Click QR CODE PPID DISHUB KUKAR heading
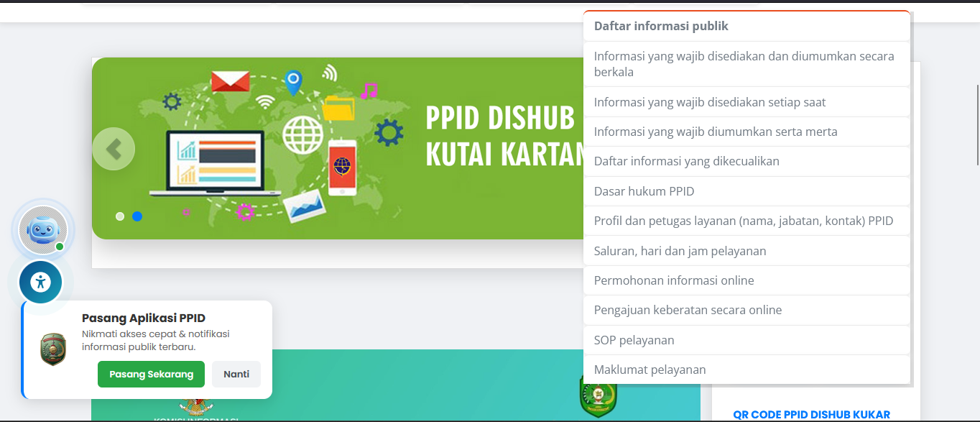980x422 pixels. [x=811, y=415]
